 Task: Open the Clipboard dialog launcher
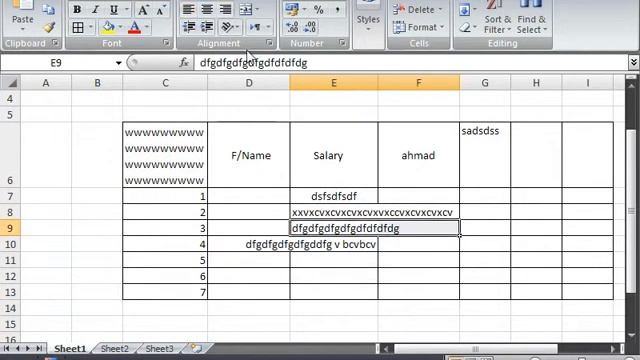coord(55,43)
